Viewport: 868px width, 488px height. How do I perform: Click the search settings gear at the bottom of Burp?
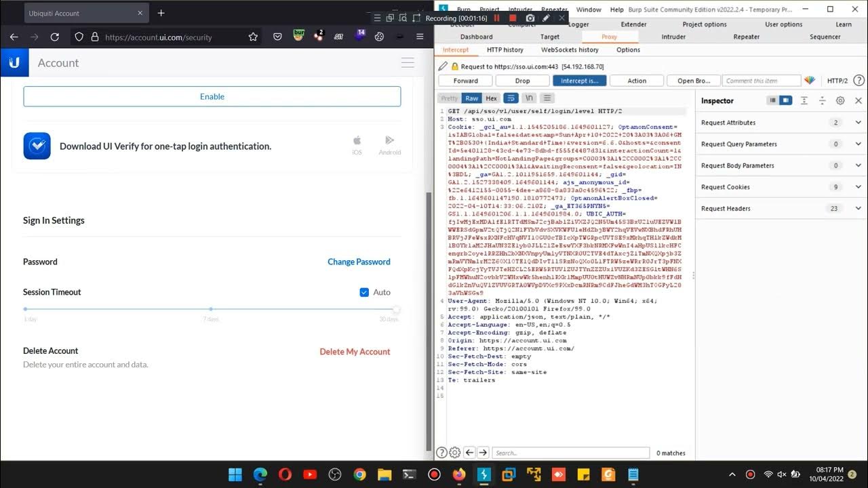[455, 453]
